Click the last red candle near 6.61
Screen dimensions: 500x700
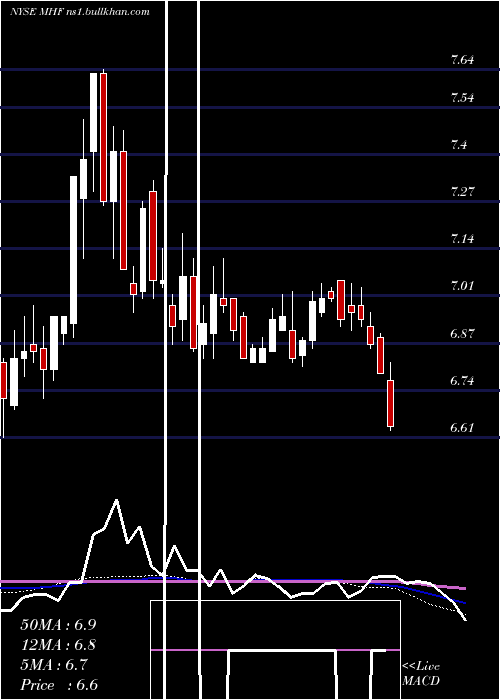(x=391, y=403)
